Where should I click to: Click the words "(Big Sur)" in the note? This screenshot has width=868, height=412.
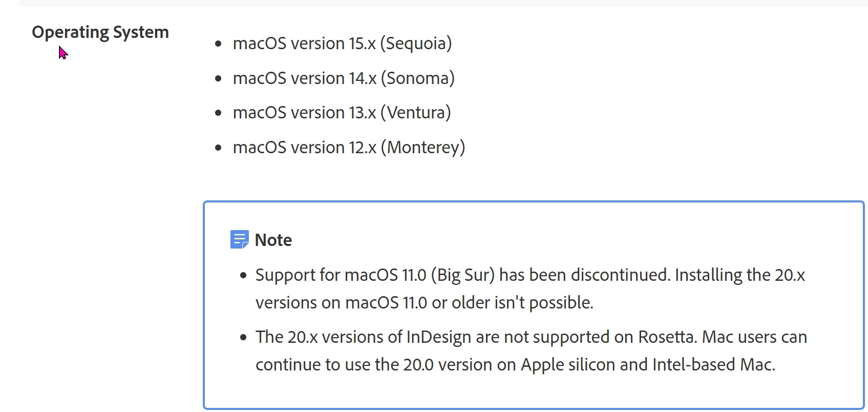[462, 275]
